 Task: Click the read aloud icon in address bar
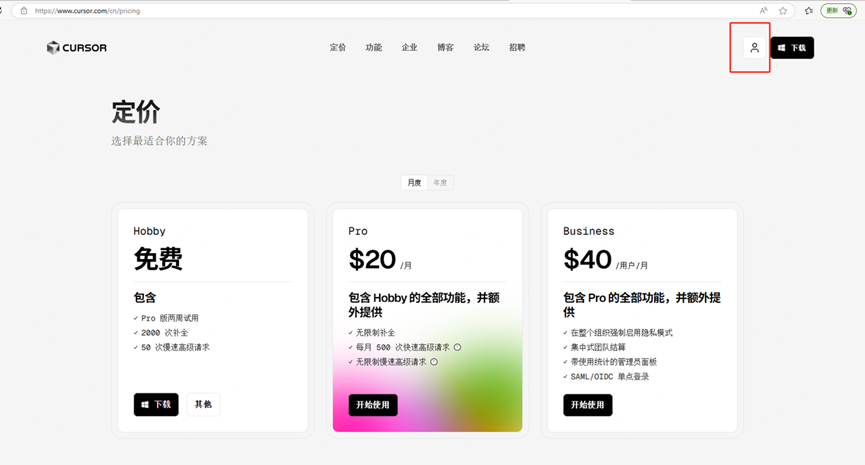tap(763, 10)
